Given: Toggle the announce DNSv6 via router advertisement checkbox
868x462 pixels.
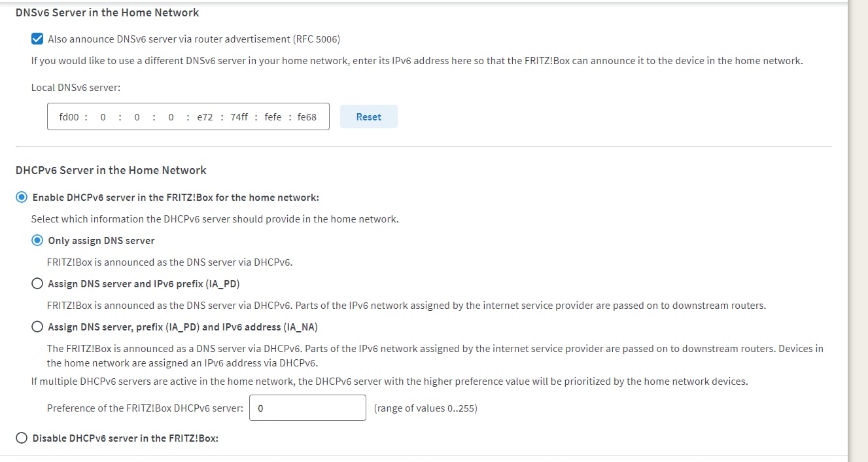Looking at the screenshot, I should [37, 39].
